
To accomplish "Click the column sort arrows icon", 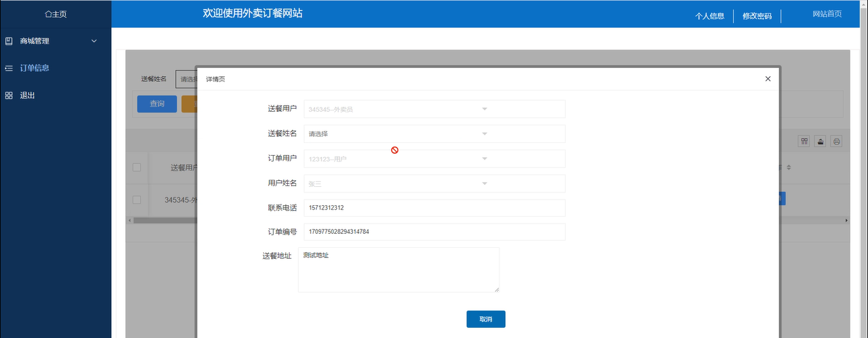I will 789,168.
